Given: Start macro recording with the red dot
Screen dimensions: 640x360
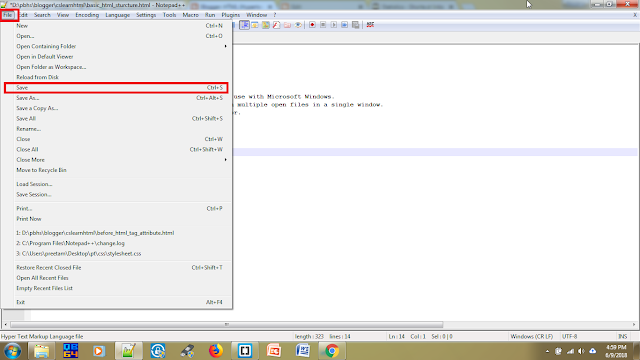Looking at the screenshot, I should pos(312,25).
